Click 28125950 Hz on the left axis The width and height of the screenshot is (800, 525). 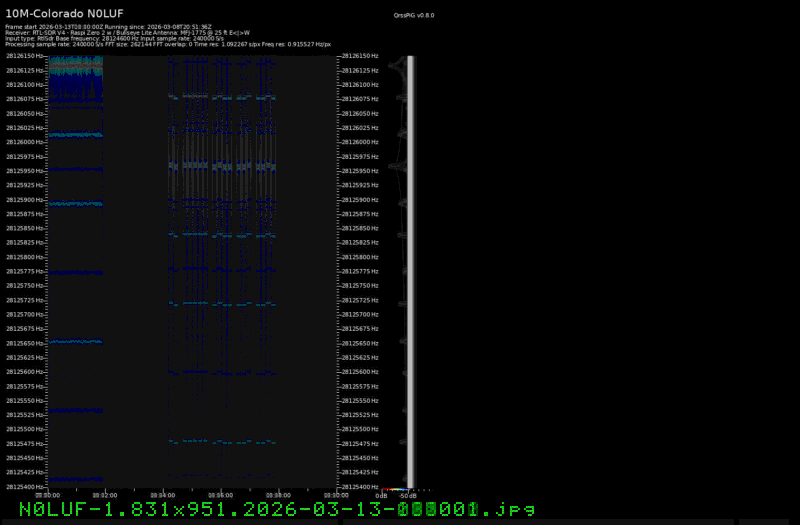tap(24, 171)
